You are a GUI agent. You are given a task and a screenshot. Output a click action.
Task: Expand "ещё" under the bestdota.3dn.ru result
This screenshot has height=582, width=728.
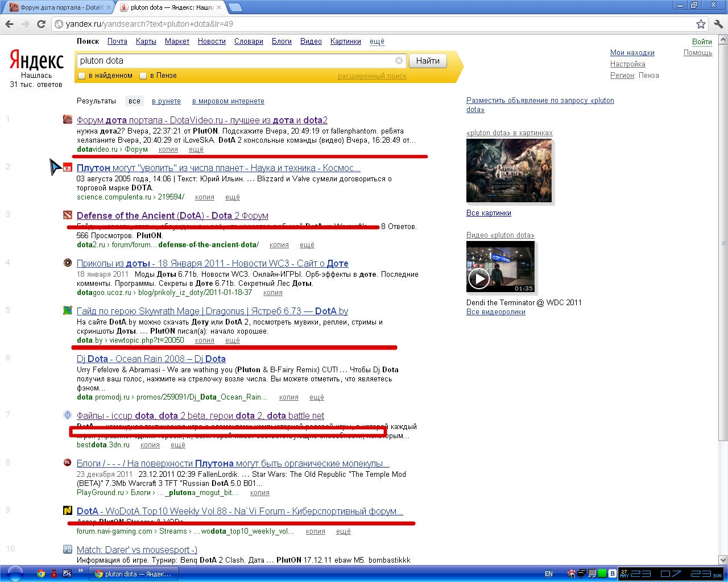(x=178, y=445)
